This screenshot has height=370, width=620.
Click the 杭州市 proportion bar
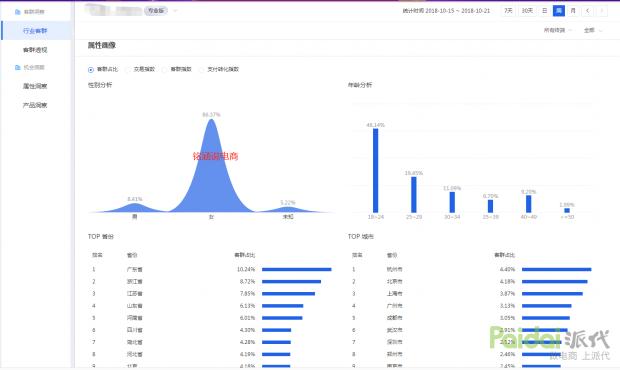pyautogui.click(x=556, y=270)
